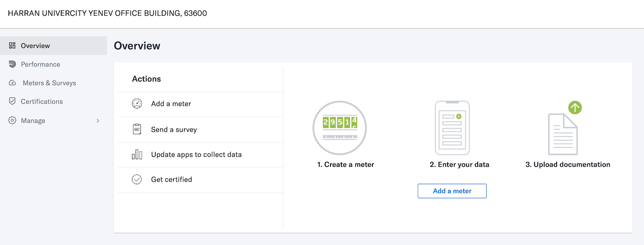The width and height of the screenshot is (644, 245).
Task: Click the dial icon beside Add a meter
Action: 137,104
